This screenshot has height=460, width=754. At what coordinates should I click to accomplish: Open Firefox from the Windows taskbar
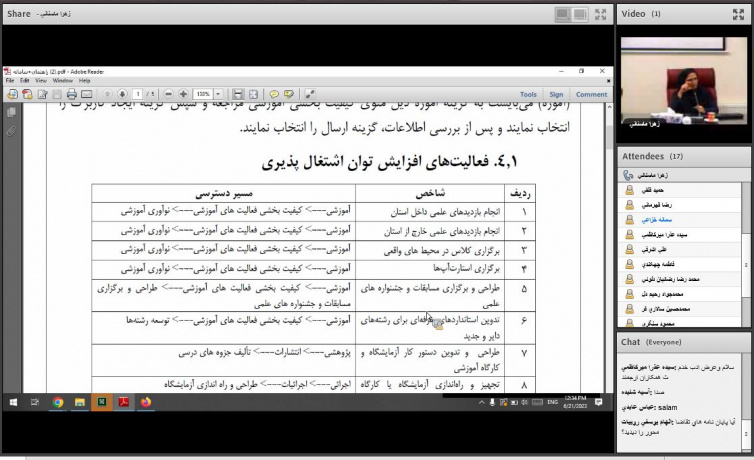(146, 402)
